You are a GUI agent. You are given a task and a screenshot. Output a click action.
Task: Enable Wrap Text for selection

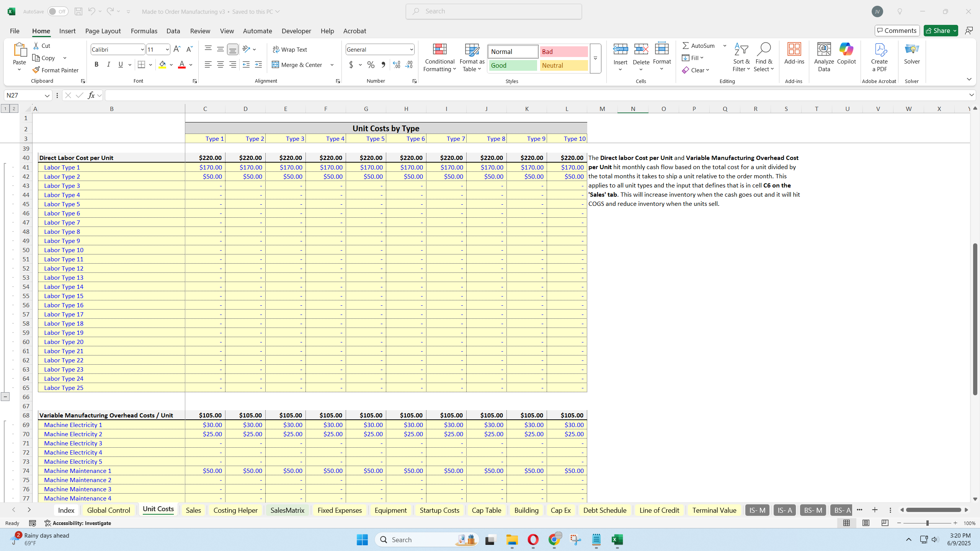tap(290, 49)
